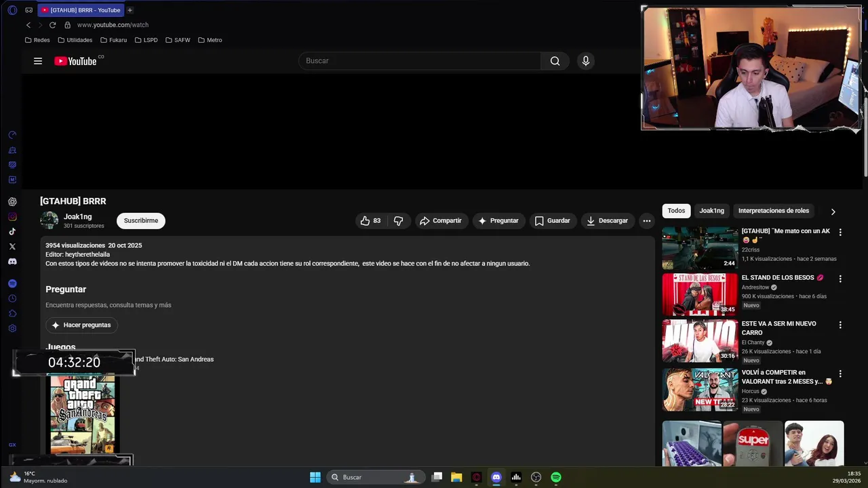Open Discord in the Opera sidebar
This screenshot has width=868, height=488.
click(12, 262)
